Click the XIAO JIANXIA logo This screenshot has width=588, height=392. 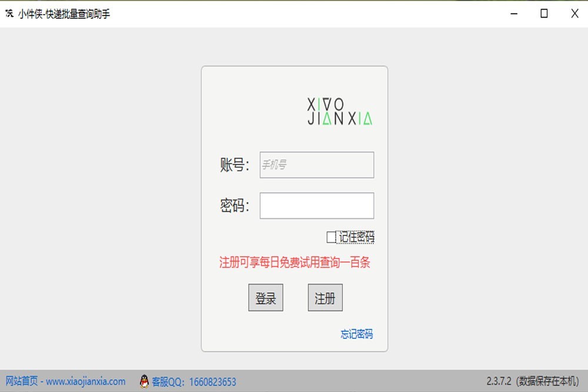pos(340,111)
